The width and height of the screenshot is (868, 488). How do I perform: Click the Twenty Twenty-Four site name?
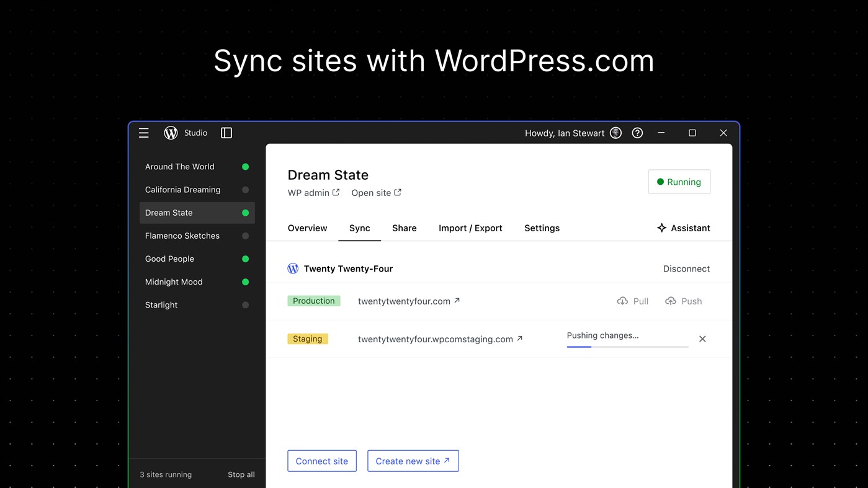click(x=348, y=268)
